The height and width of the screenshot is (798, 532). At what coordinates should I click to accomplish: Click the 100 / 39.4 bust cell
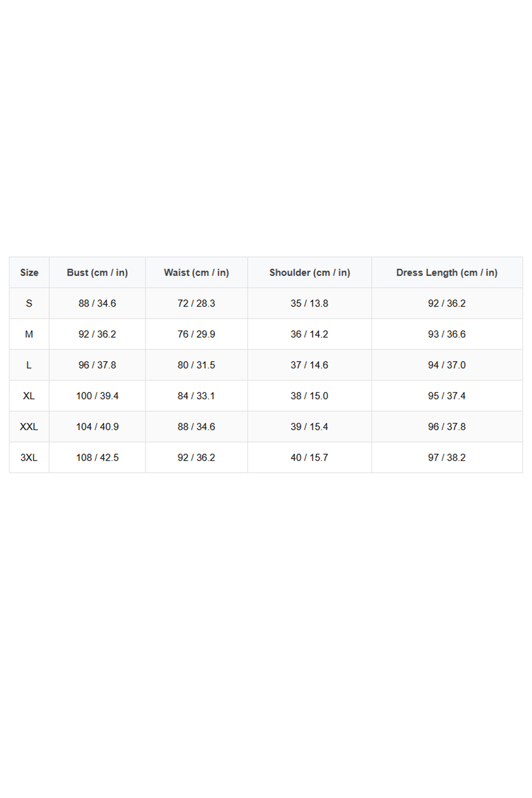[97, 396]
